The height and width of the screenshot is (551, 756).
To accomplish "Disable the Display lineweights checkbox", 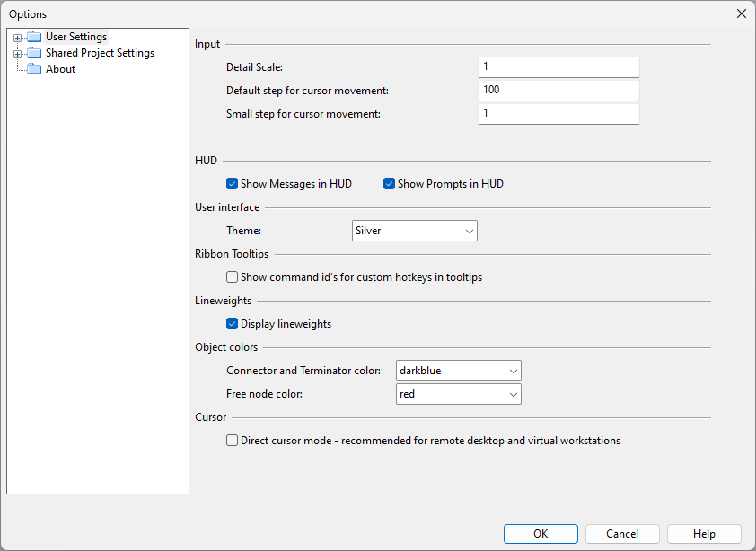I will (233, 324).
